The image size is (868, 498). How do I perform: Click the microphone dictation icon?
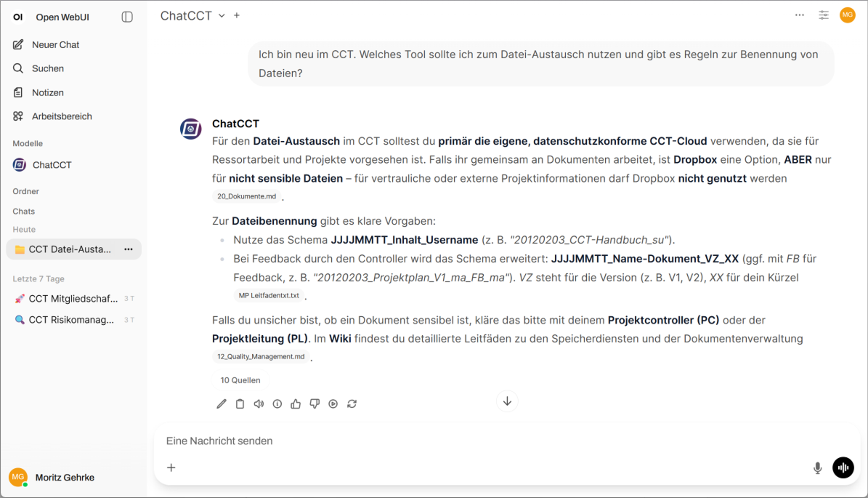817,467
